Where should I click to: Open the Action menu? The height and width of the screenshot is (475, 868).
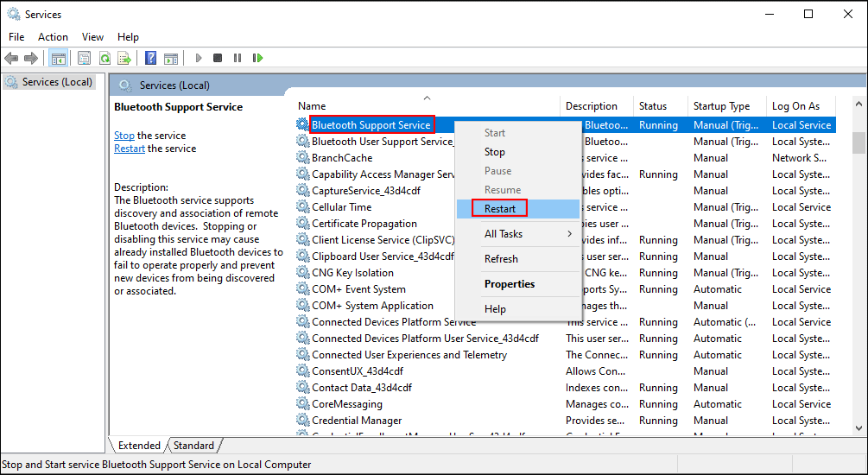tap(53, 37)
